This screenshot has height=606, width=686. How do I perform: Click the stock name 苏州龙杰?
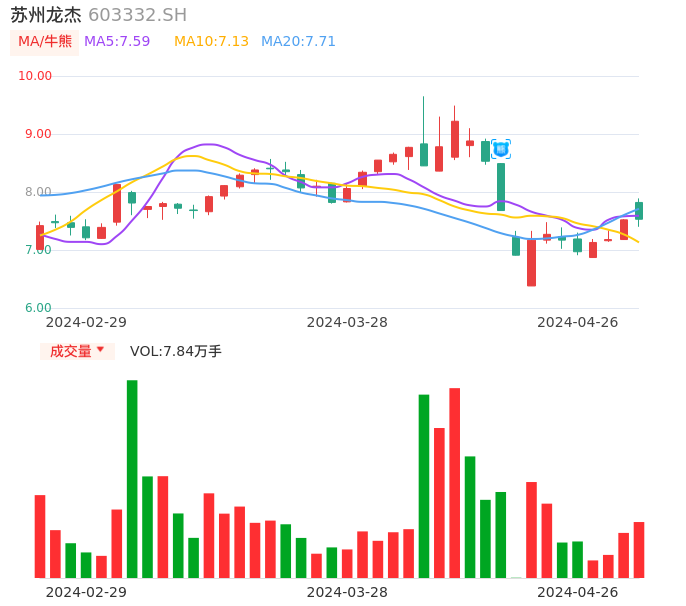46,15
